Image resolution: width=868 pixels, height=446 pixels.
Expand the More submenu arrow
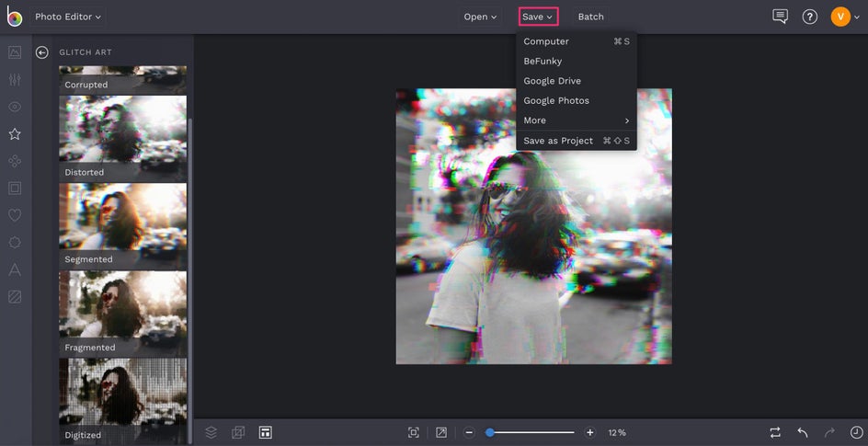pyautogui.click(x=627, y=120)
